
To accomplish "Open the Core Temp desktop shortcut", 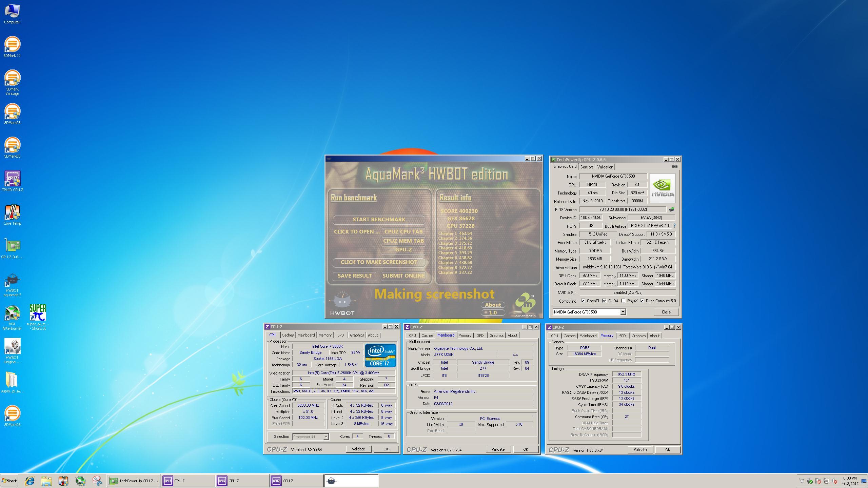I will (12, 215).
